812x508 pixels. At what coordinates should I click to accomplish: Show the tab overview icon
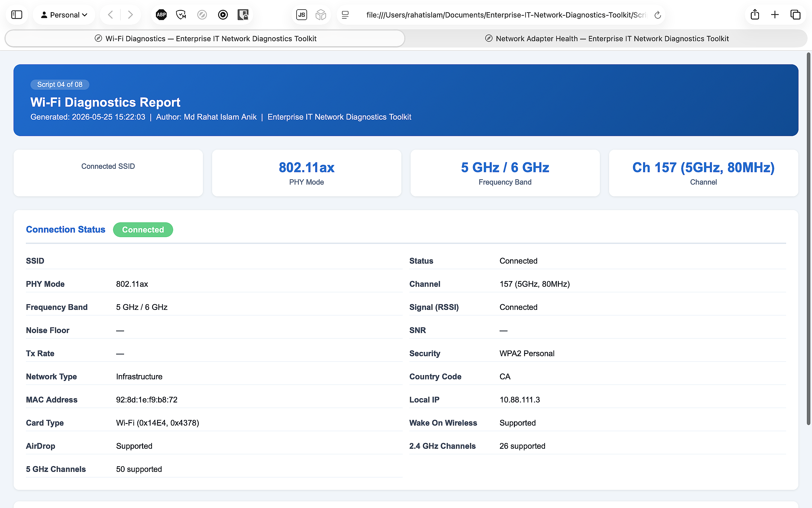(x=795, y=15)
